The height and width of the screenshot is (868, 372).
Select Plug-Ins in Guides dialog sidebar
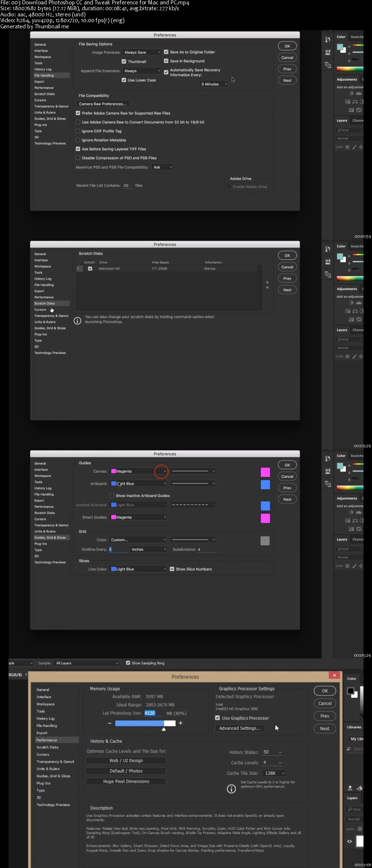tap(41, 544)
